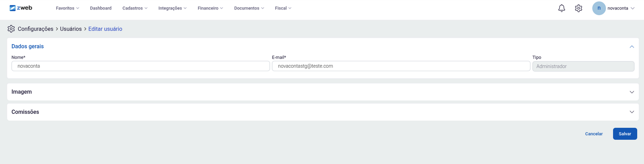This screenshot has height=164, width=644.
Task: Expand the Imagem section
Action: (631, 92)
